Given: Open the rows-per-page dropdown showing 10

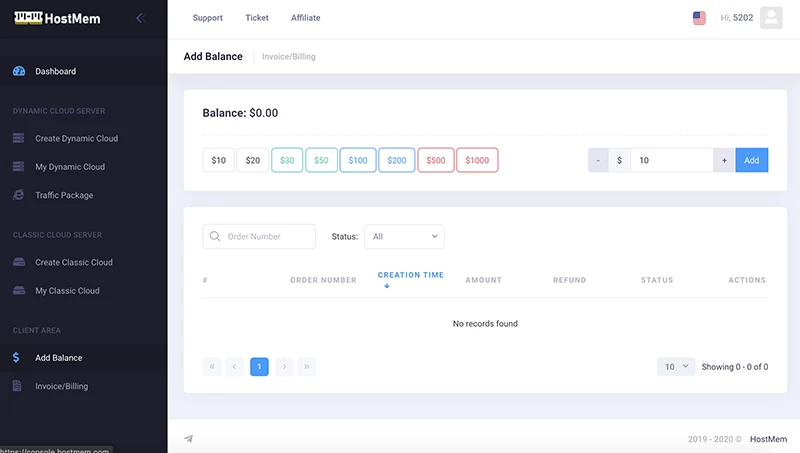Looking at the screenshot, I should coord(676,367).
